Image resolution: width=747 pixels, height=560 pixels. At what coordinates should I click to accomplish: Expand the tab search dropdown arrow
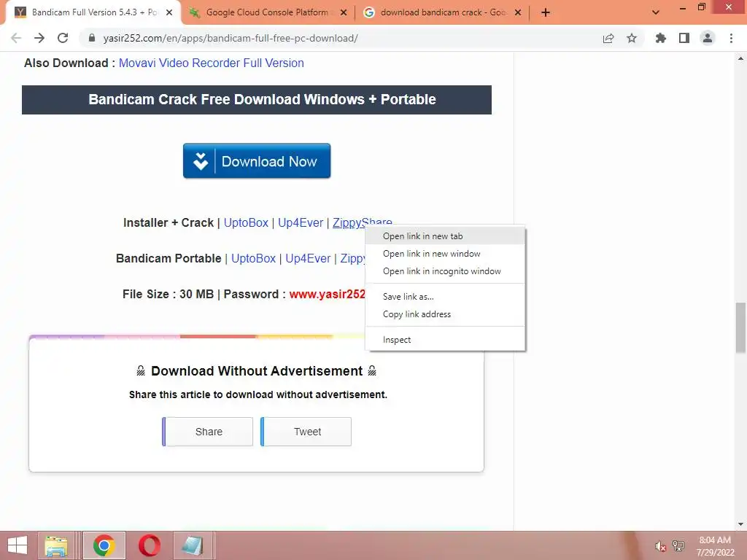pos(656,12)
